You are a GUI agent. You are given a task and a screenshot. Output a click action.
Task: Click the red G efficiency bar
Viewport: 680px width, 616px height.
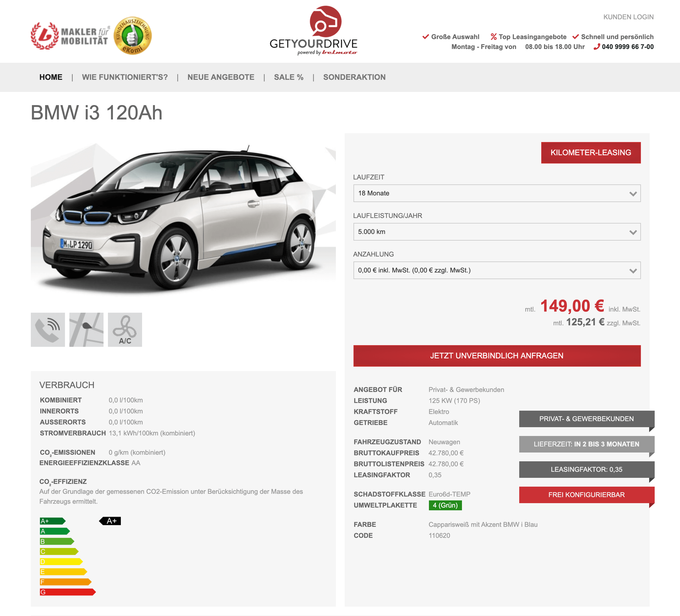[x=68, y=592]
